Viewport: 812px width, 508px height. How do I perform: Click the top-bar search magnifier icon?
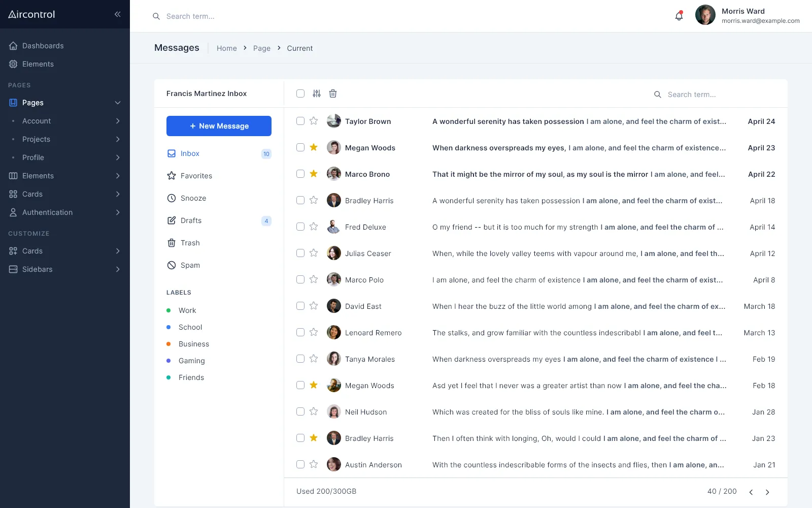[156, 16]
